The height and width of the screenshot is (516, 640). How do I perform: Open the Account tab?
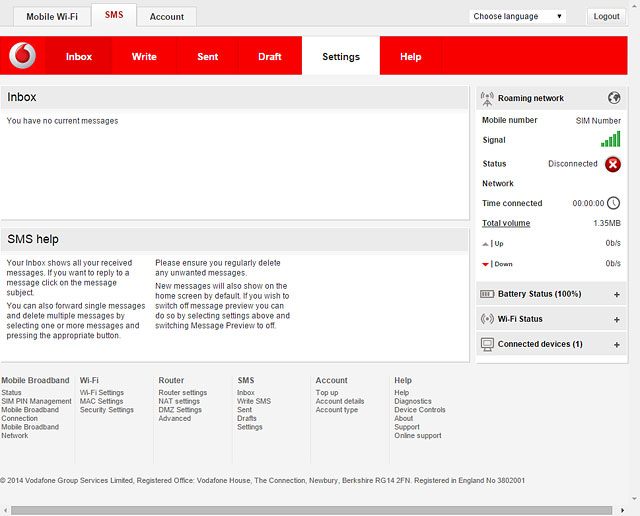point(167,17)
